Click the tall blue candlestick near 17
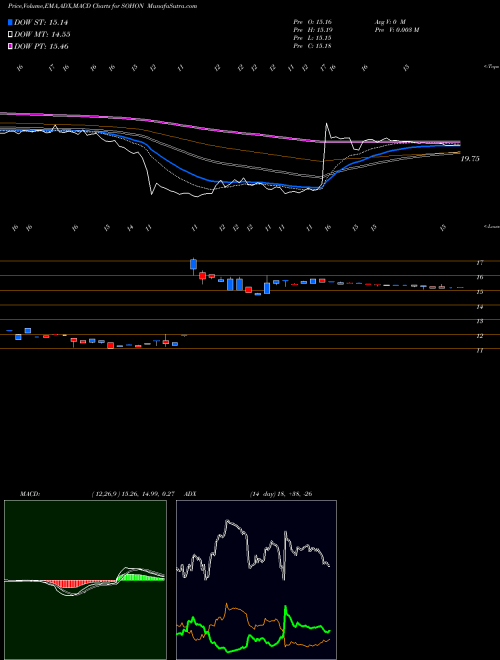Image resolution: width=500 pixels, height=660 pixels. click(194, 264)
